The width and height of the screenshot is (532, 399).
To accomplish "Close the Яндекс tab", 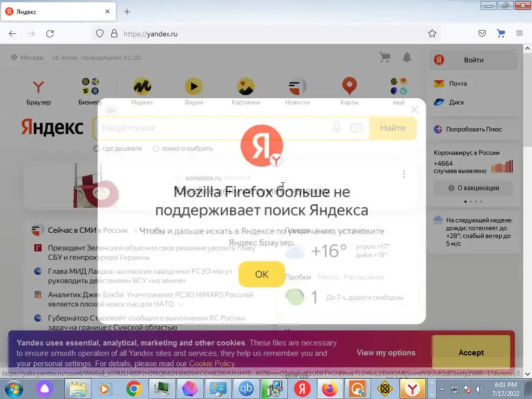I will pos(107,11).
